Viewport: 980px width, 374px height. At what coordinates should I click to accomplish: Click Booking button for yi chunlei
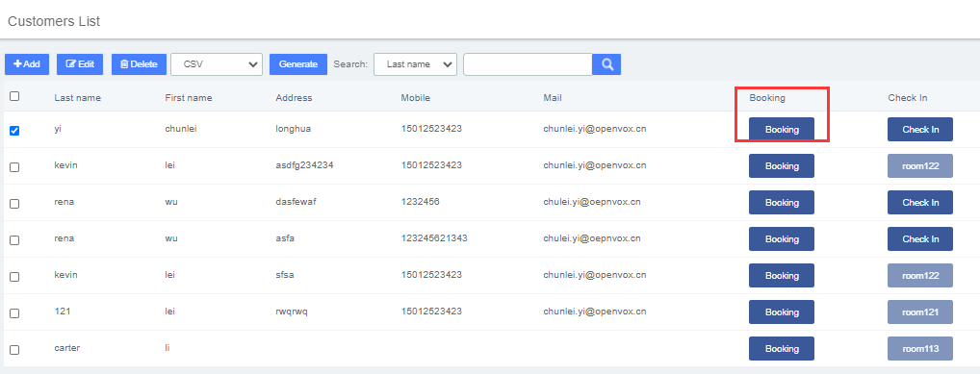782,130
